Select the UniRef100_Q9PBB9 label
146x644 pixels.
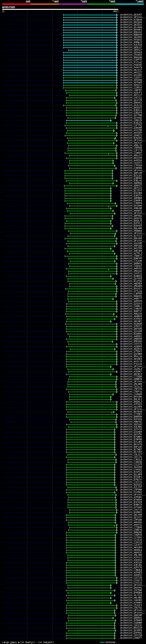(131, 198)
